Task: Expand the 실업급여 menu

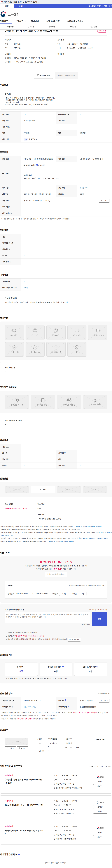Action: [x=36, y=21]
